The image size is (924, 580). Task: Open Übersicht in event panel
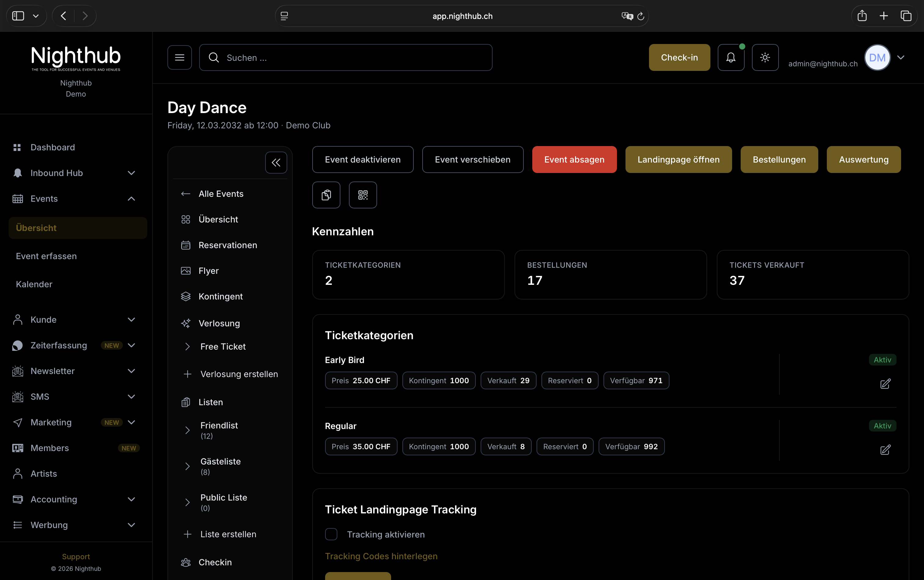218,219
